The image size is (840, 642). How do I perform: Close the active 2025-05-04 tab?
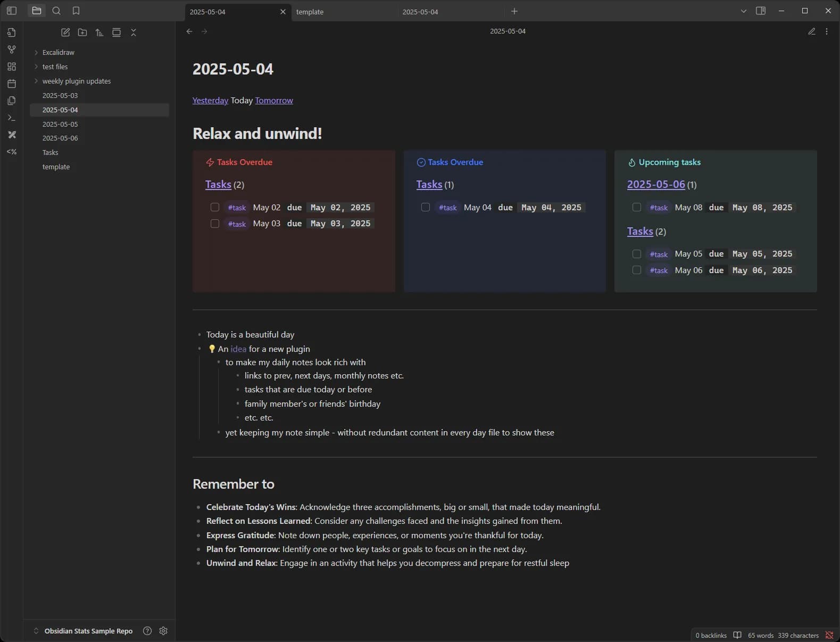(283, 12)
